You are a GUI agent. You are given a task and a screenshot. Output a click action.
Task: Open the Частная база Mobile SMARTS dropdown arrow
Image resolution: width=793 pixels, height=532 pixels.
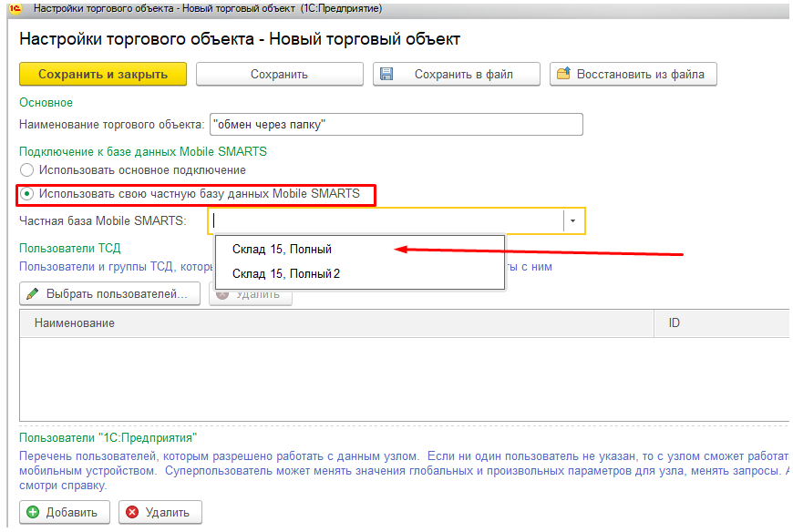click(573, 220)
